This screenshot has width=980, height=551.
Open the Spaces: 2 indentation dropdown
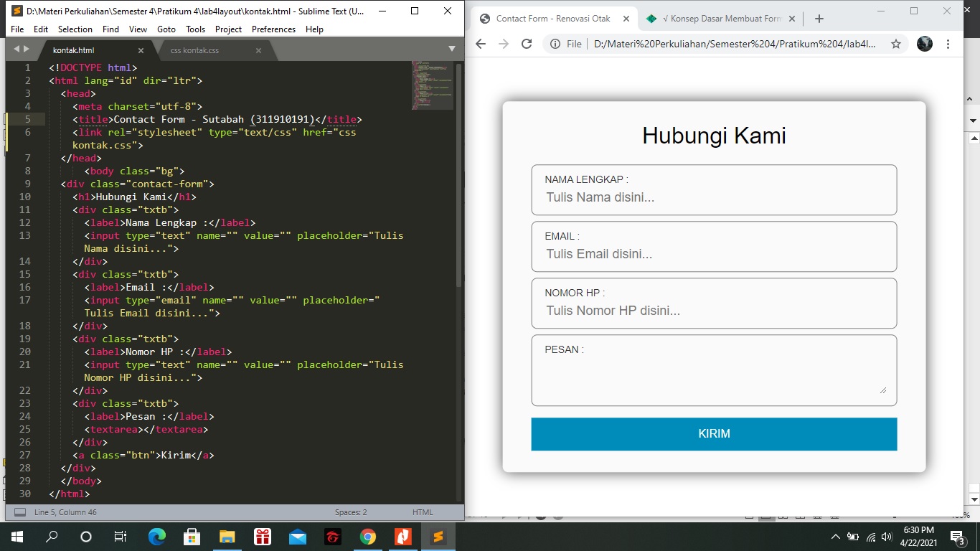pyautogui.click(x=349, y=512)
